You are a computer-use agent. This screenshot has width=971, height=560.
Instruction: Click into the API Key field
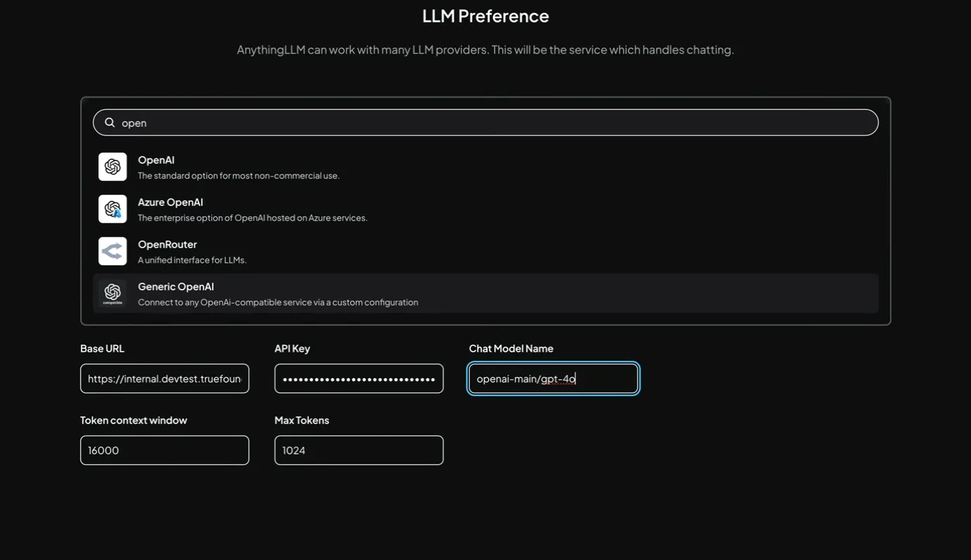359,378
